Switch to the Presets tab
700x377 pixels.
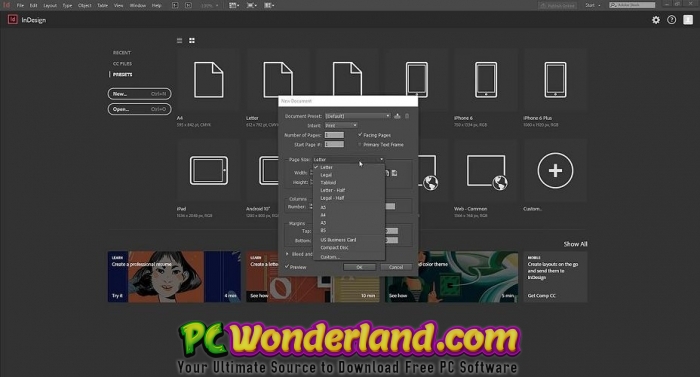pyautogui.click(x=122, y=75)
